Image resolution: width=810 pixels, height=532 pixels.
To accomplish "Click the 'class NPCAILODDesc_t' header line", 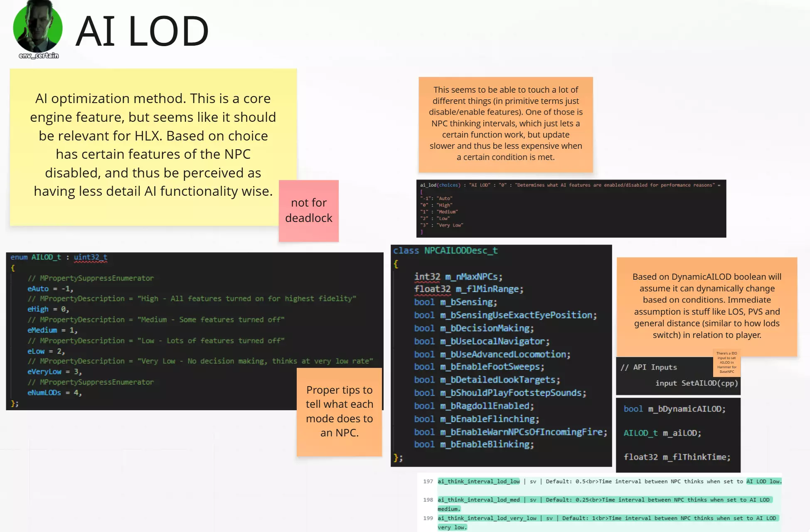I will (446, 251).
